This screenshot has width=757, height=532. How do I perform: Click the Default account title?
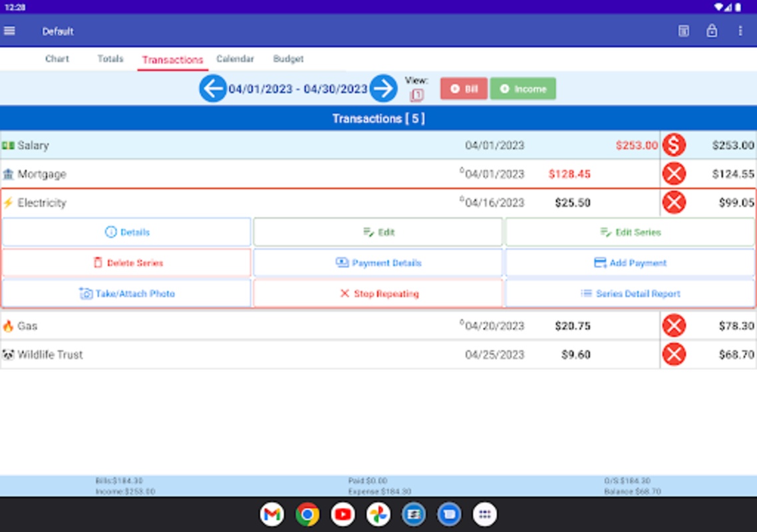pos(57,31)
